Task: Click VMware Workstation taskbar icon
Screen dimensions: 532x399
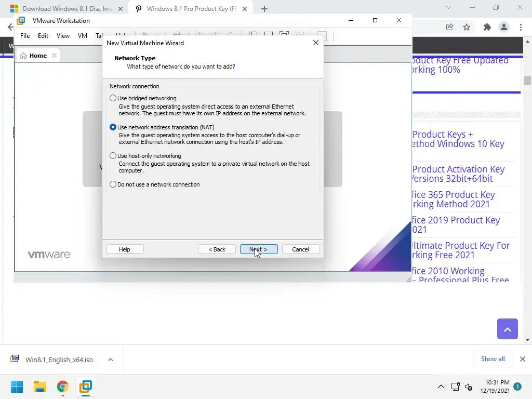Action: 86,387
